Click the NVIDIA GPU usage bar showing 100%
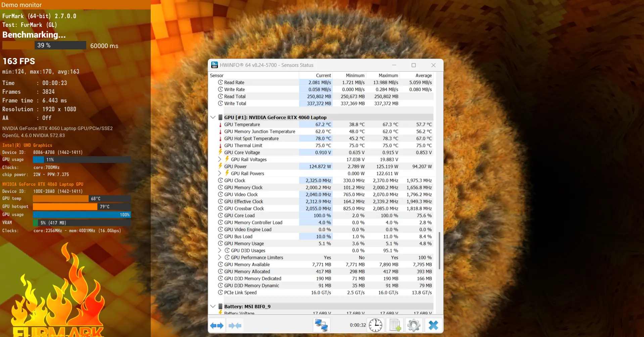Screen dimensions: 644x337 click(82, 215)
